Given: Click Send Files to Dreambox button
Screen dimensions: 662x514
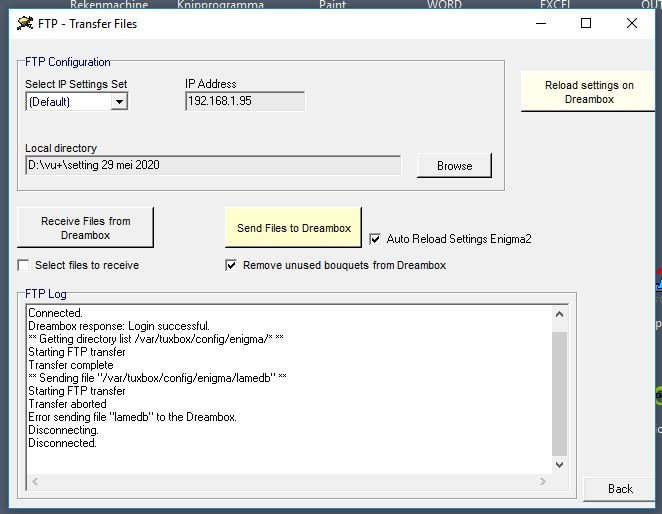Looking at the screenshot, I should [293, 228].
